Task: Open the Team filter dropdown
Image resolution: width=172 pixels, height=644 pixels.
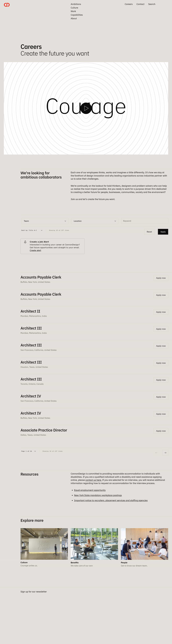Action: (45, 221)
